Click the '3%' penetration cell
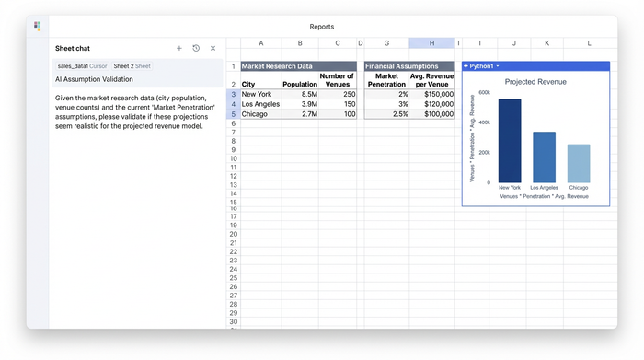Viewport: 644px width, 360px height. (x=386, y=104)
